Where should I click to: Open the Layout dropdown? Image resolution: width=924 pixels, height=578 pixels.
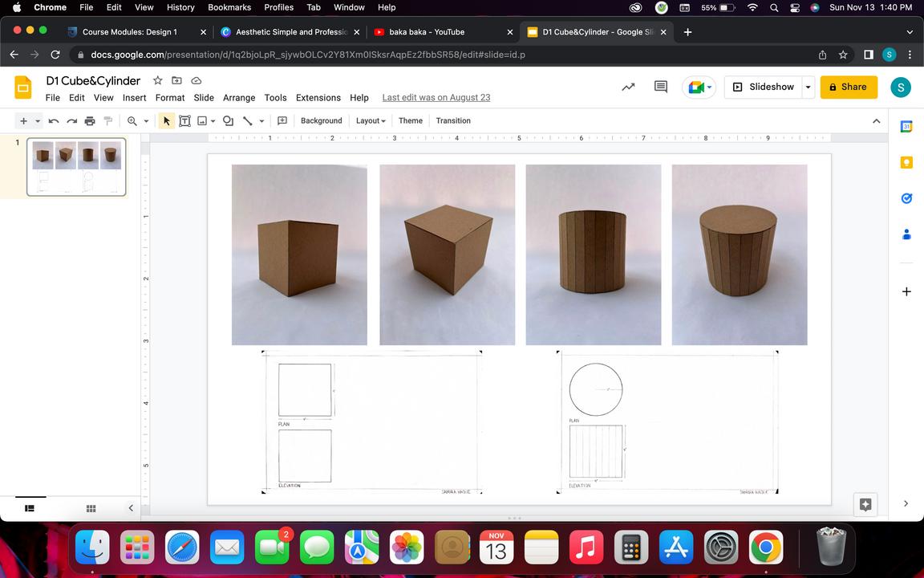click(371, 121)
